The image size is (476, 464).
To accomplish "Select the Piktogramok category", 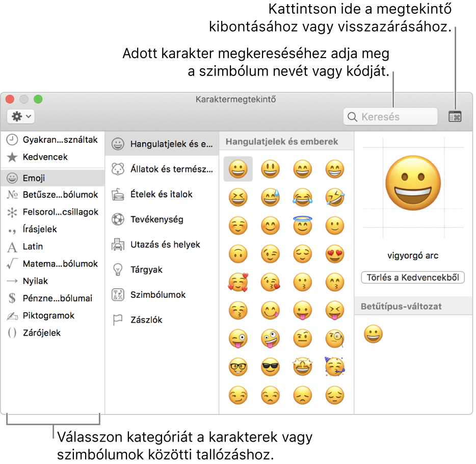I will coord(52,316).
